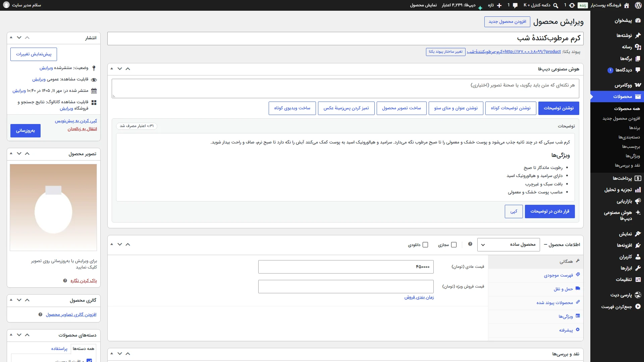Collapse the Publish (انتشار) panel
This screenshot has height=362, width=644.
tap(11, 38)
